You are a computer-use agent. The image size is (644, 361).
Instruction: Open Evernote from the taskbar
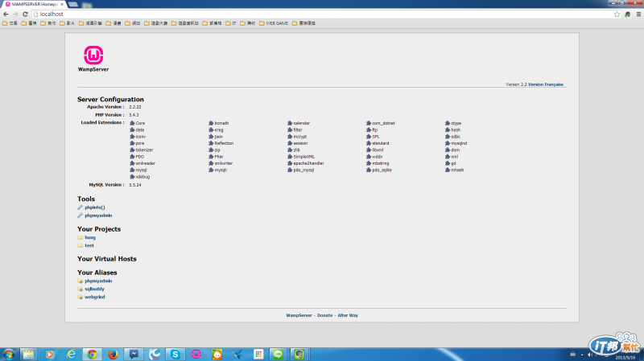tap(299, 355)
